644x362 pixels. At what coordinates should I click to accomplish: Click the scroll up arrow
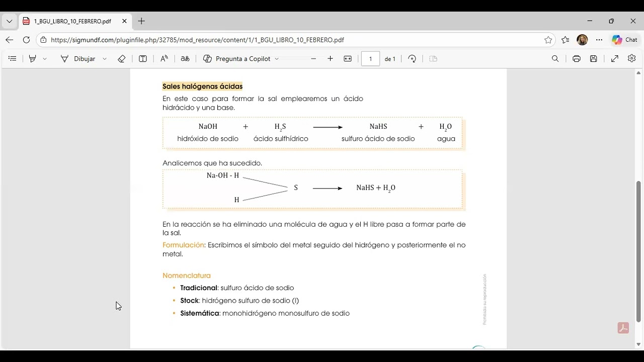(x=638, y=73)
